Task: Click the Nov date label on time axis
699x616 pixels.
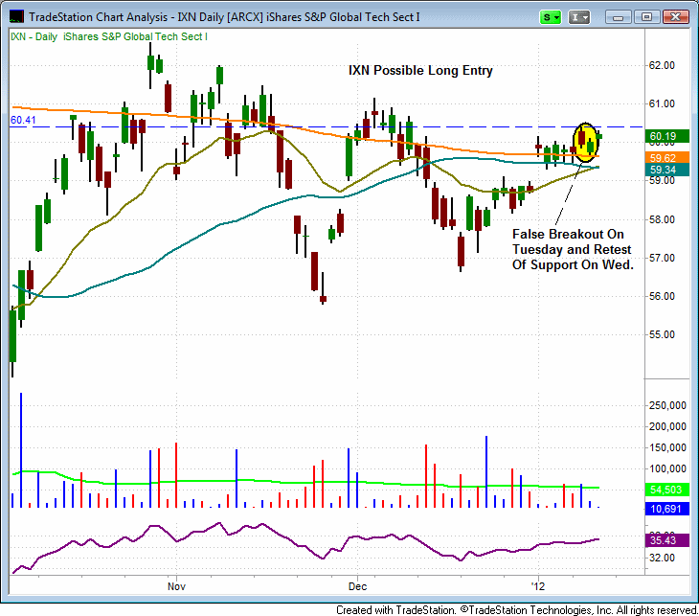Action: (x=176, y=586)
